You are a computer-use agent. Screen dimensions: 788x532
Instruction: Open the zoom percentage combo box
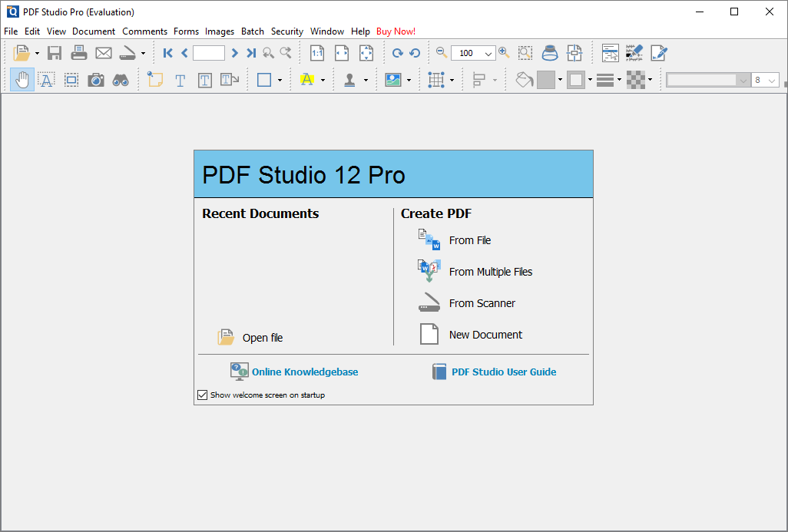tap(473, 53)
